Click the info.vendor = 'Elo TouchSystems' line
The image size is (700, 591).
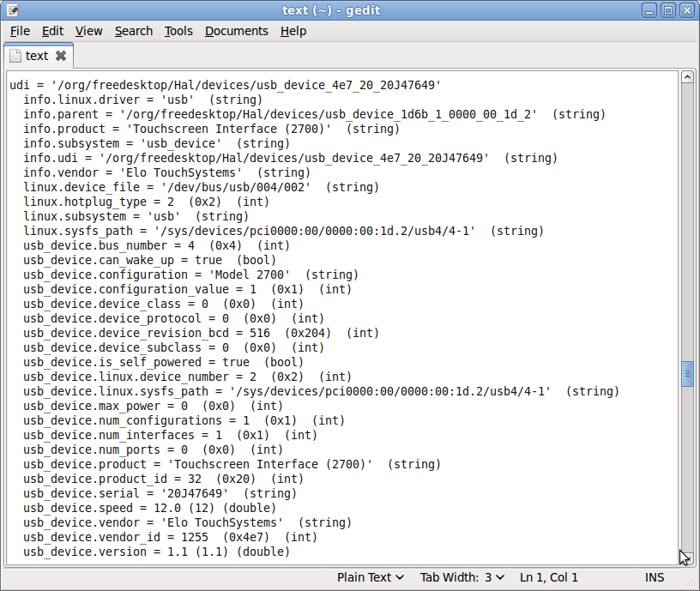[167, 172]
